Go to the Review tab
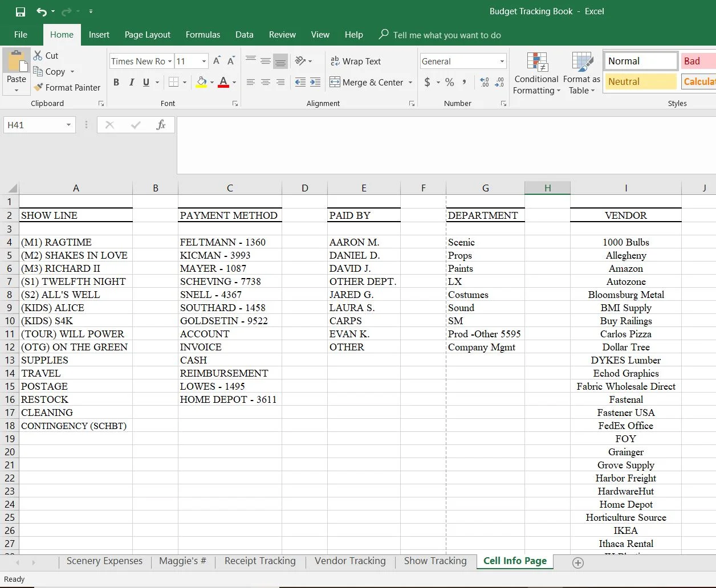This screenshot has height=588, width=716. 283,35
